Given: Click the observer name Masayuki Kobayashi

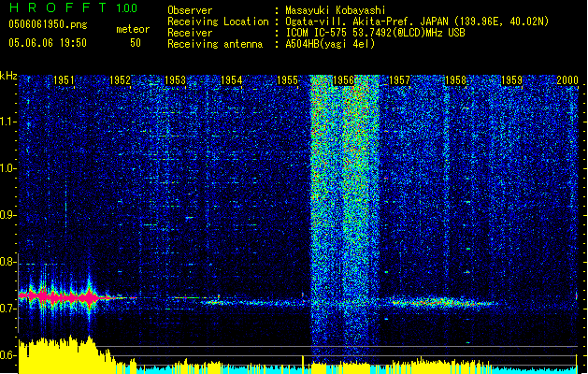Looking at the screenshot, I should 336,10.
